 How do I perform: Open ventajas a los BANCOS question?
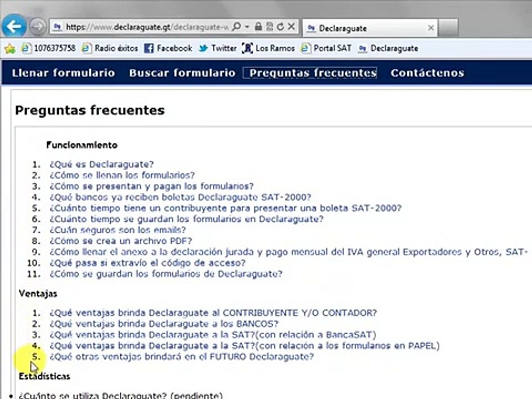pos(164,324)
